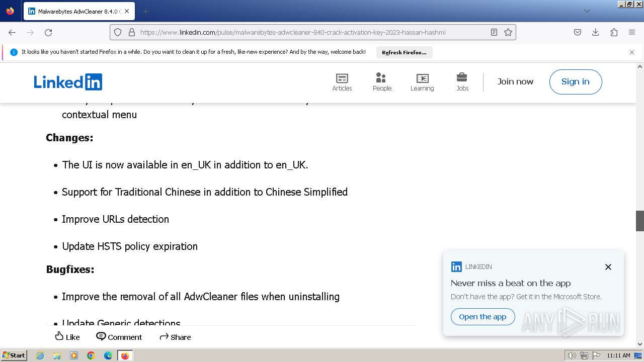Open the Jobs section
Viewport: 644px width, 362px height.
[x=462, y=82]
